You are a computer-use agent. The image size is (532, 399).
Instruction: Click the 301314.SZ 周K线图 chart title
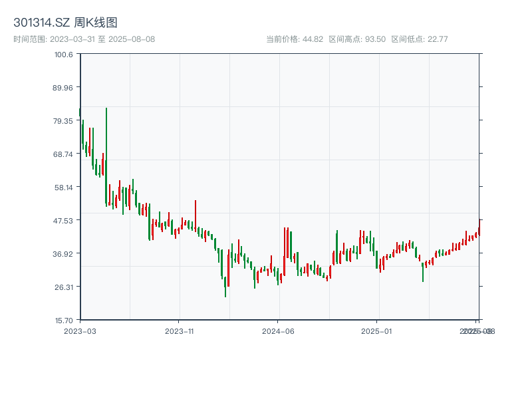pos(65,23)
